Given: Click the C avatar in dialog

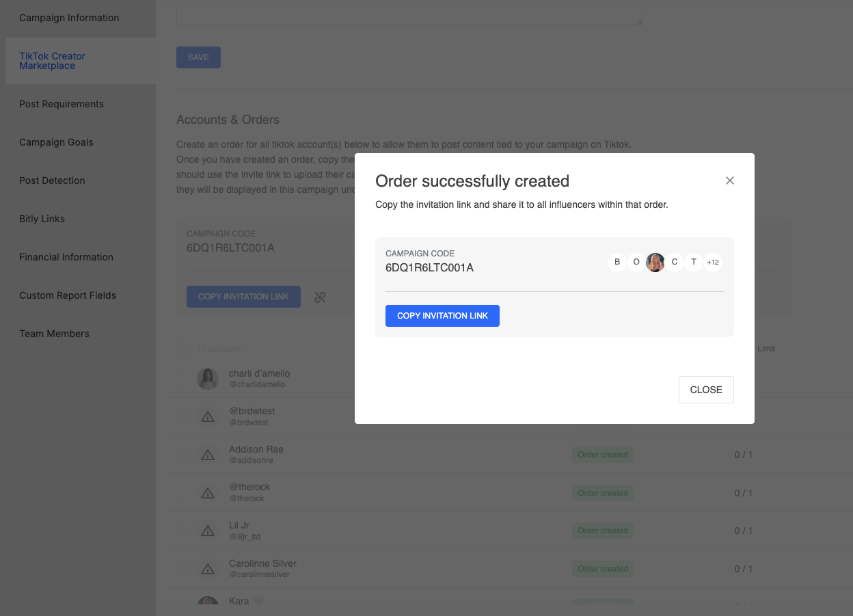Looking at the screenshot, I should pos(675,263).
